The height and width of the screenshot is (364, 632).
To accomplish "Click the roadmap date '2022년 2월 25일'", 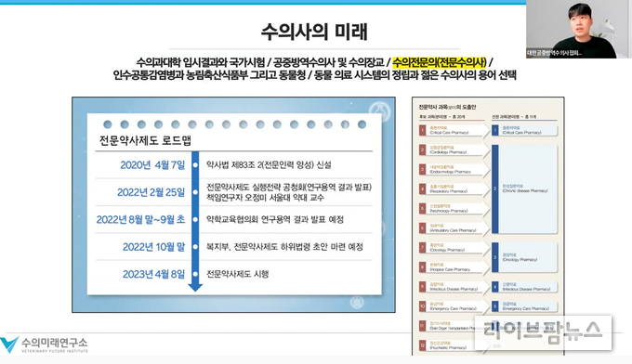I will pyautogui.click(x=151, y=192).
